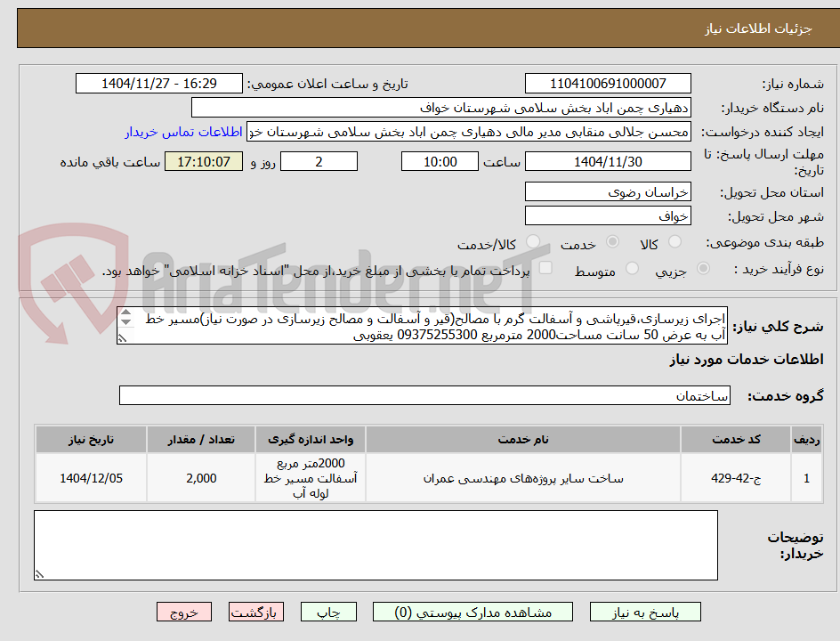
Task: Click the days remaining field showing 2
Action: pos(319,161)
